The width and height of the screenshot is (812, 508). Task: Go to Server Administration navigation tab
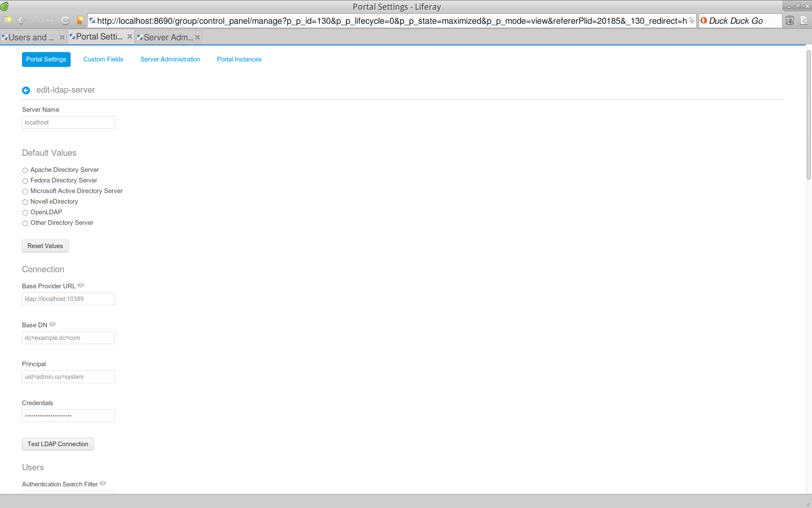tap(170, 59)
